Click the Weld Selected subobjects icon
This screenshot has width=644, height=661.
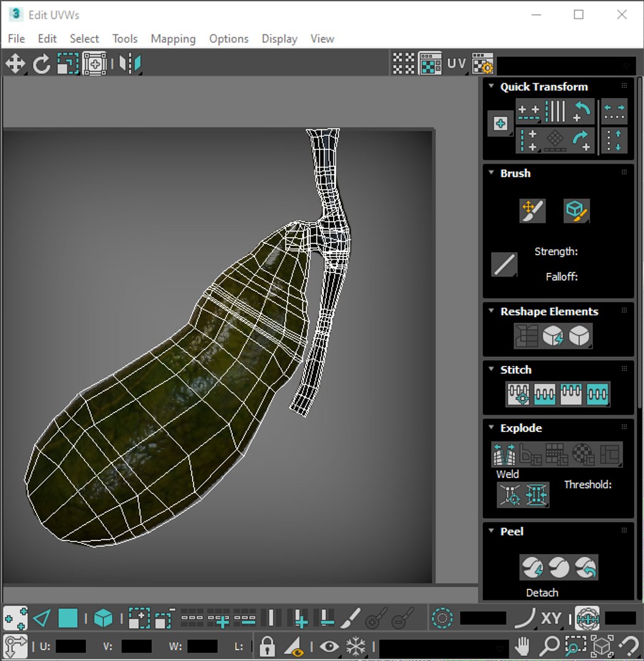coord(536,495)
